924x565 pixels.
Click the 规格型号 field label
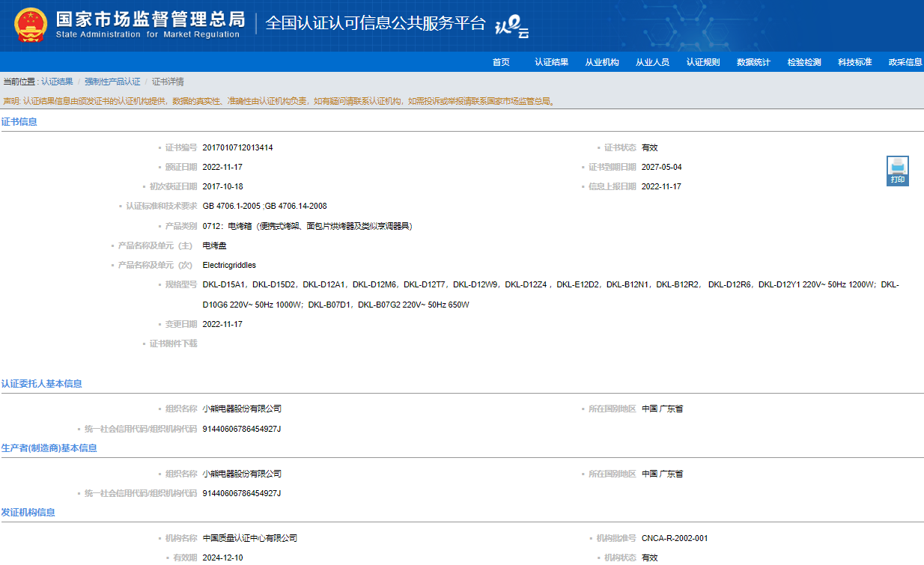[x=181, y=284]
